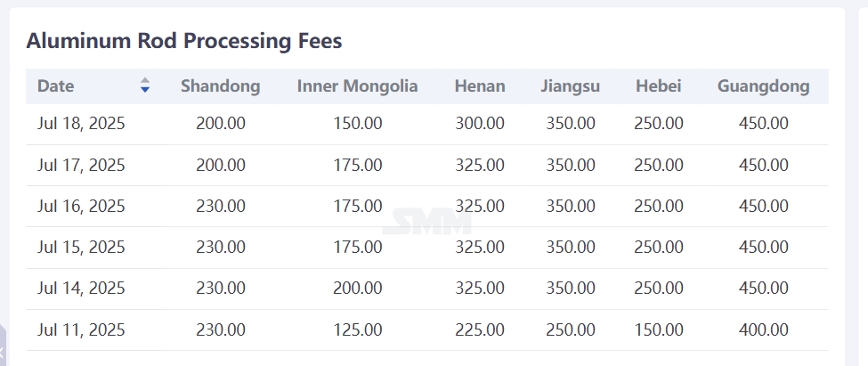Click the Henan column header
The image size is (868, 366).
(480, 85)
